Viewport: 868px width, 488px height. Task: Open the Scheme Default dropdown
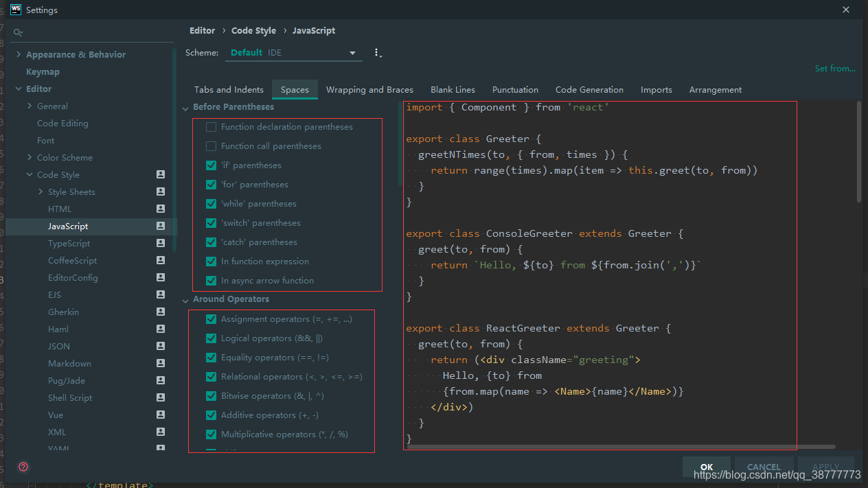(x=294, y=53)
